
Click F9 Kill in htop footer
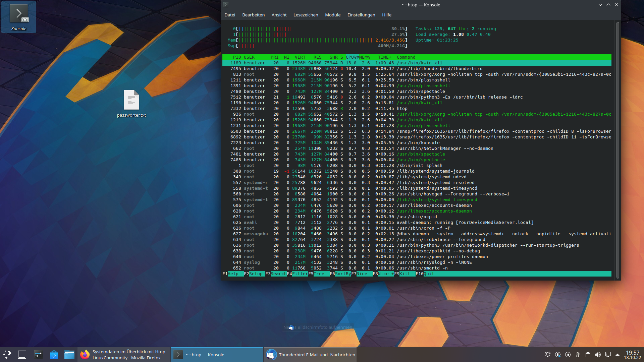click(405, 274)
